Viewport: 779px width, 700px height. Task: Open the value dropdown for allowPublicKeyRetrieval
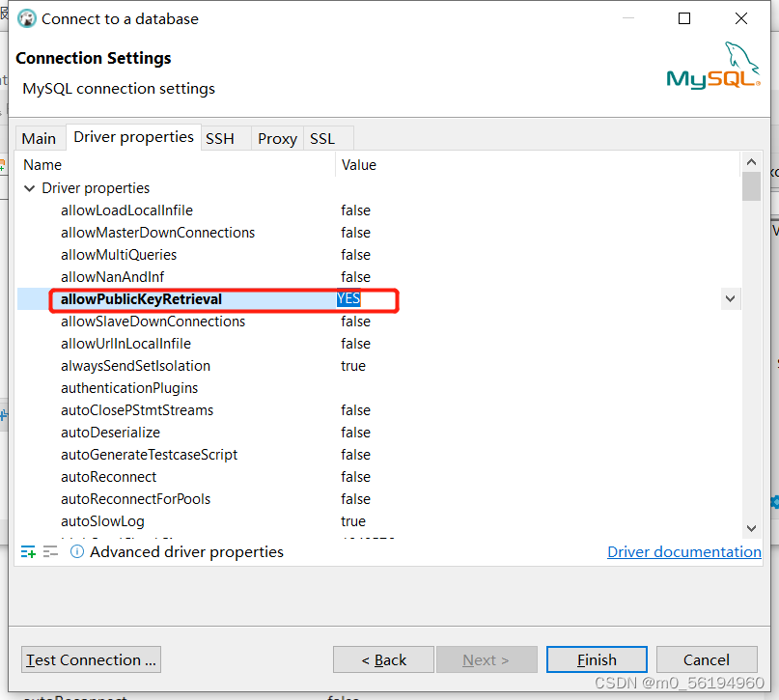click(x=731, y=298)
